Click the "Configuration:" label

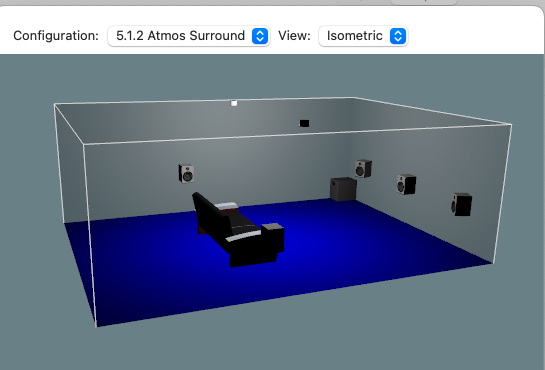point(56,36)
